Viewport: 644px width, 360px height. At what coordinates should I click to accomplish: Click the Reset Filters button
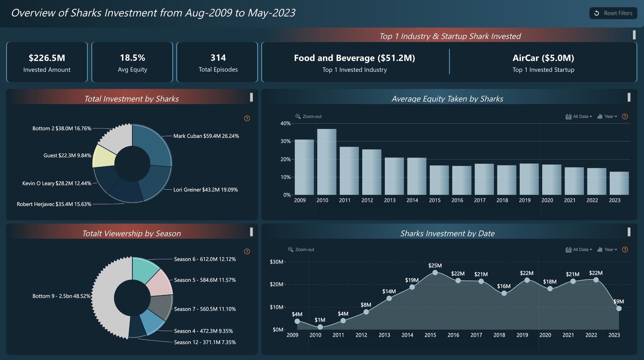(x=613, y=13)
